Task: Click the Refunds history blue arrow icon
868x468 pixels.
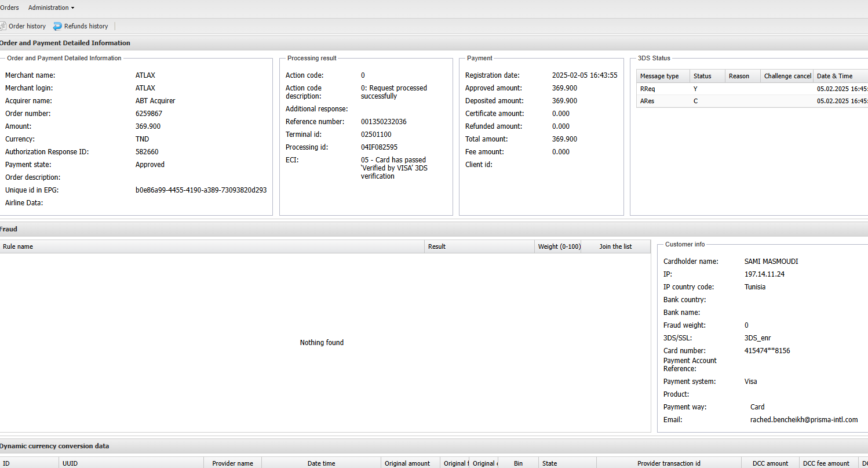Action: click(x=57, y=26)
